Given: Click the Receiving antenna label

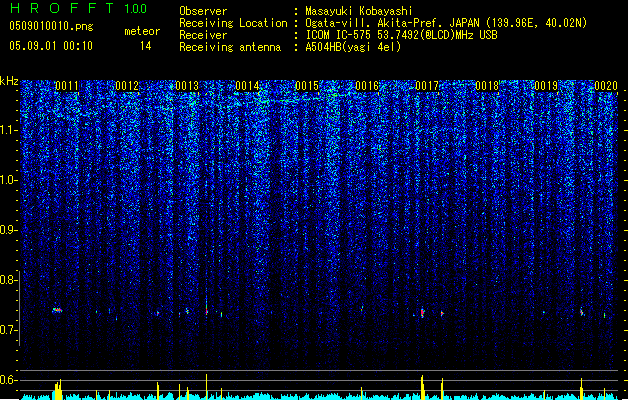Looking at the screenshot, I should coord(230,47).
